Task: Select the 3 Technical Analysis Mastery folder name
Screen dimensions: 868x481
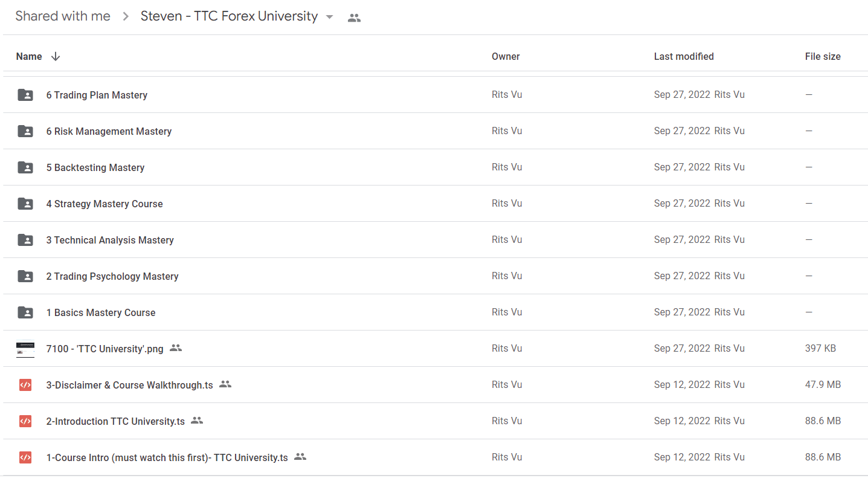Action: [x=110, y=240]
